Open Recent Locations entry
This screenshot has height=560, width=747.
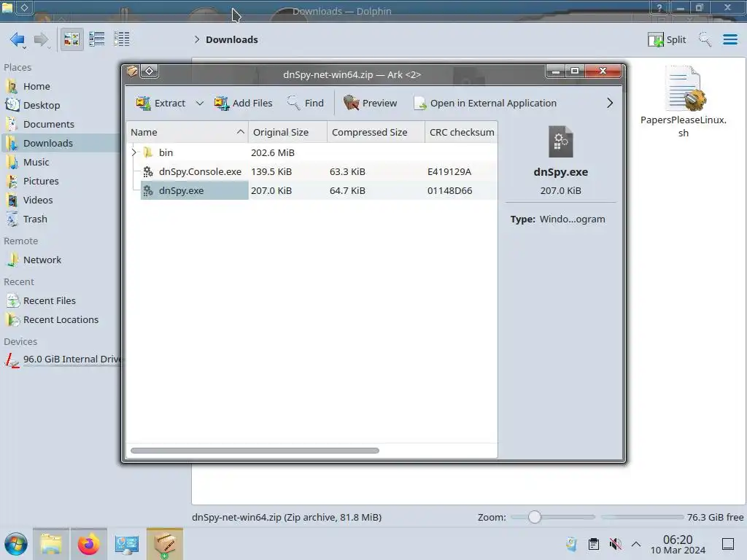point(60,320)
